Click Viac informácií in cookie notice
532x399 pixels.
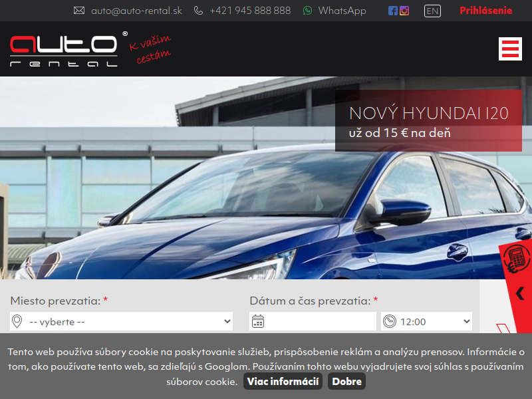coord(283,381)
